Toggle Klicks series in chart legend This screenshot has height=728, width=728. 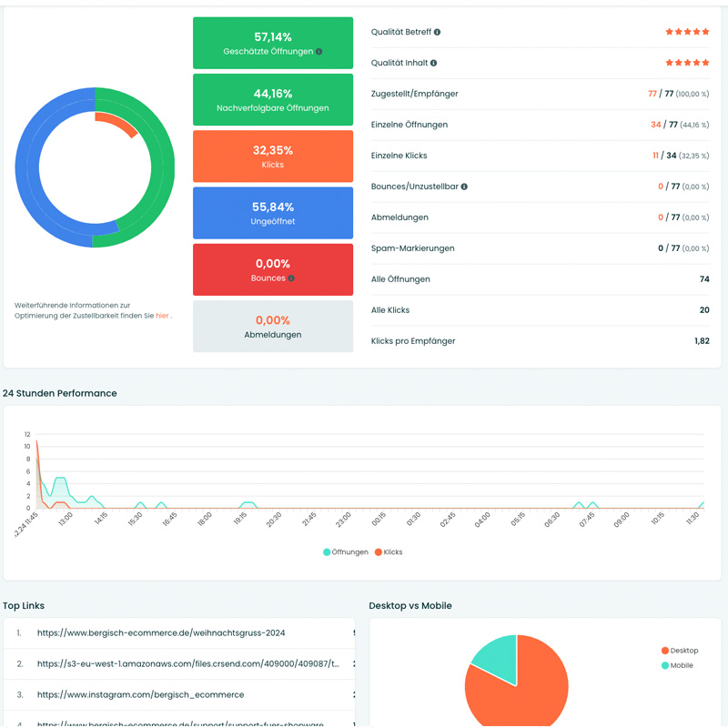point(388,552)
